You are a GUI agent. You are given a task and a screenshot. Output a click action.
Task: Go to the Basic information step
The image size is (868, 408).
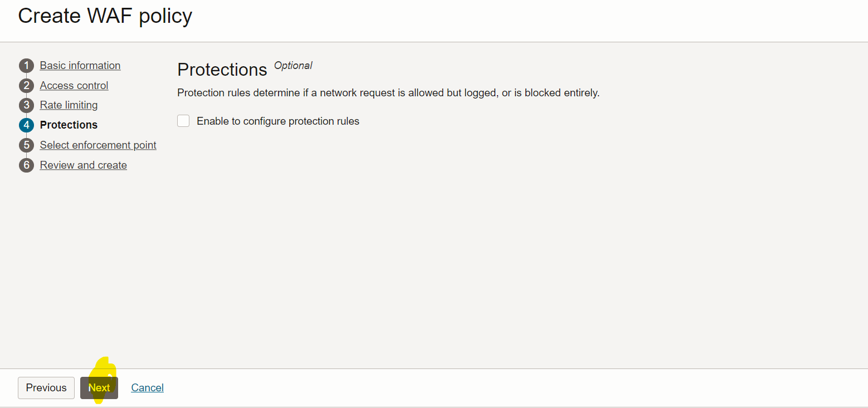pyautogui.click(x=80, y=65)
